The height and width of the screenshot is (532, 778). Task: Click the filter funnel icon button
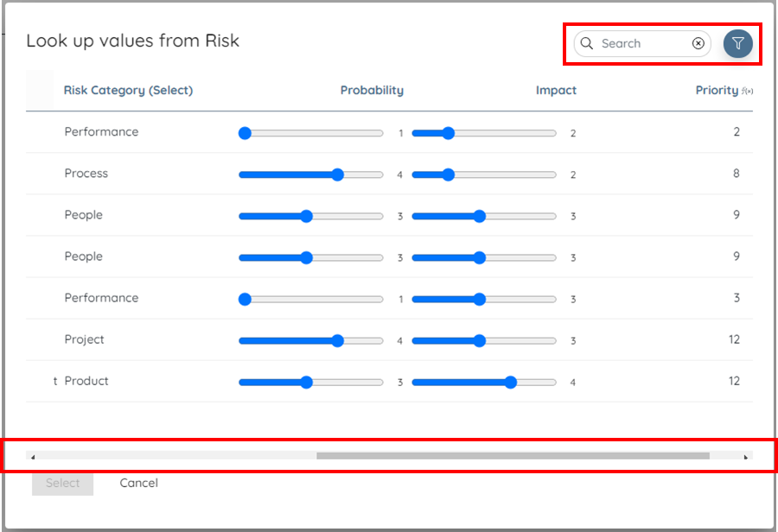pyautogui.click(x=738, y=44)
